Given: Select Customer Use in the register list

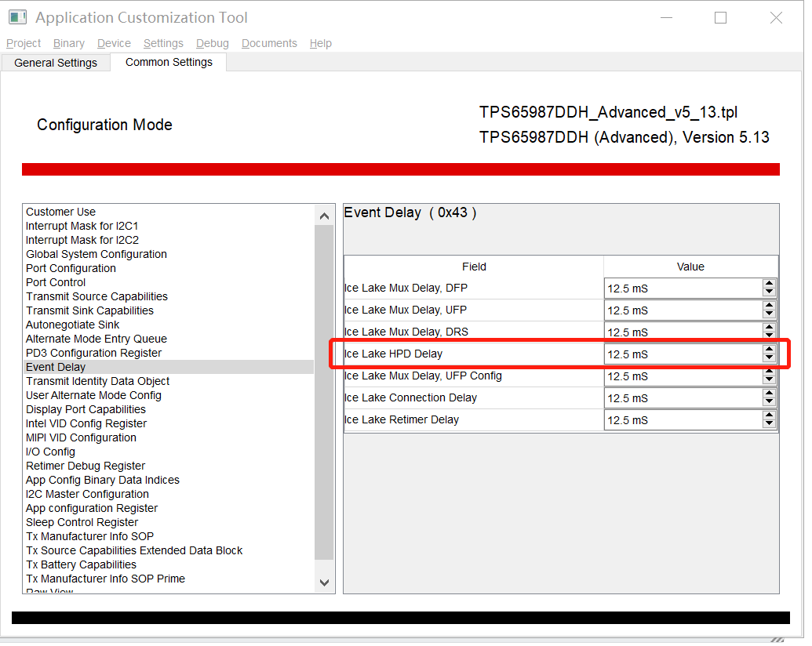Looking at the screenshot, I should pyautogui.click(x=60, y=212).
